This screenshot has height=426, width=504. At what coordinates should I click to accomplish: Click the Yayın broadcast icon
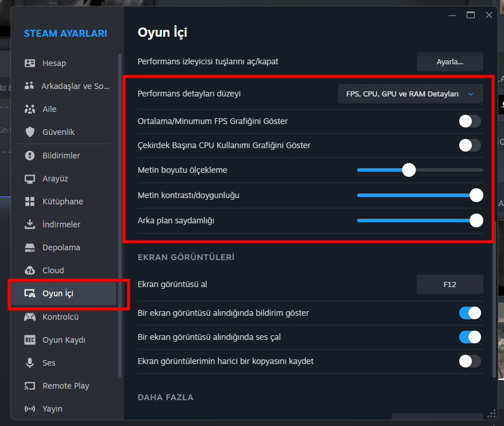coord(30,409)
